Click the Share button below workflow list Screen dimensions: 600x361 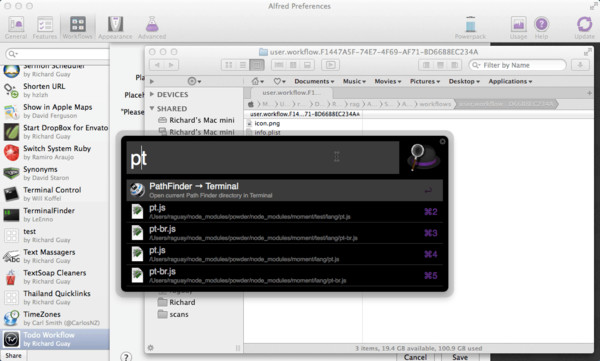[x=13, y=356]
